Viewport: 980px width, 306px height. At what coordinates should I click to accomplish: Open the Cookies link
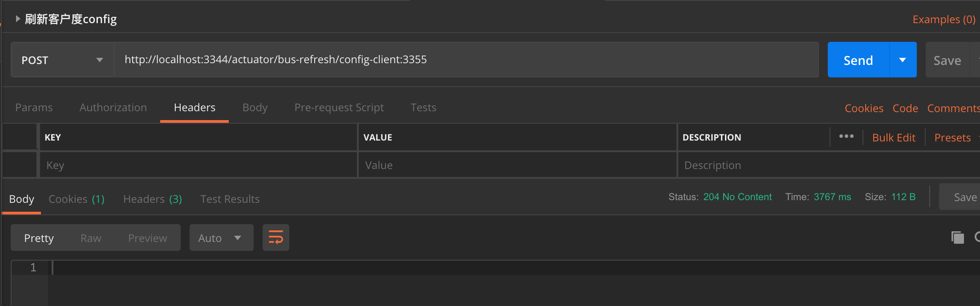[x=864, y=109]
